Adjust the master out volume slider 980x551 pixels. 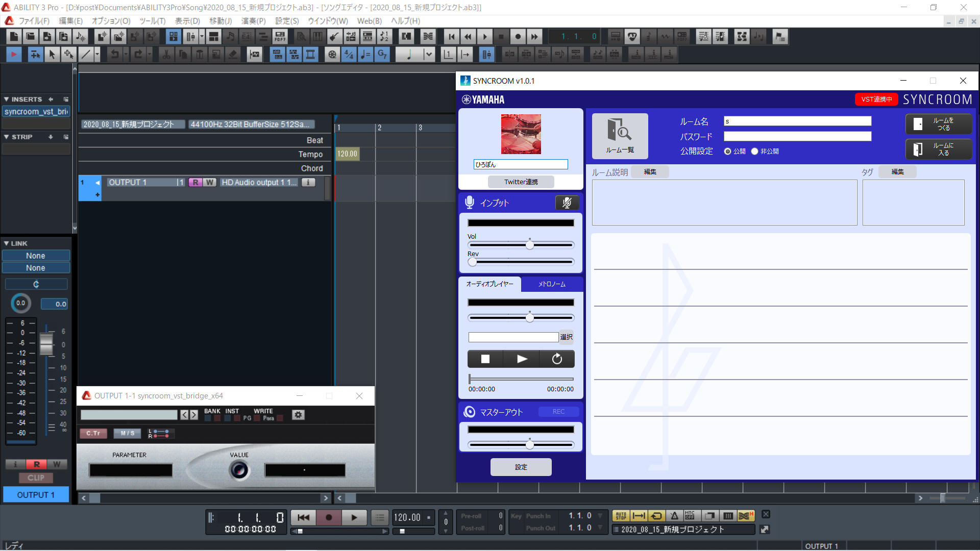(530, 445)
